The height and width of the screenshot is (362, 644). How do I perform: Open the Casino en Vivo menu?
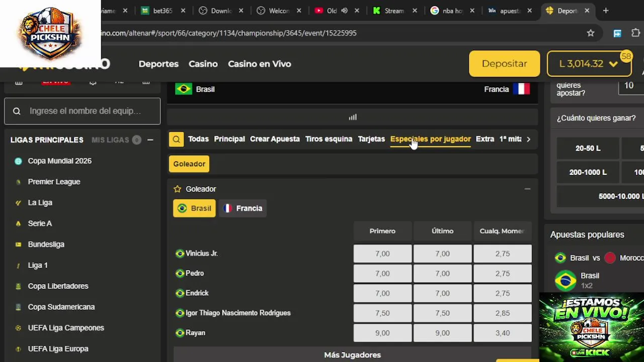click(260, 64)
